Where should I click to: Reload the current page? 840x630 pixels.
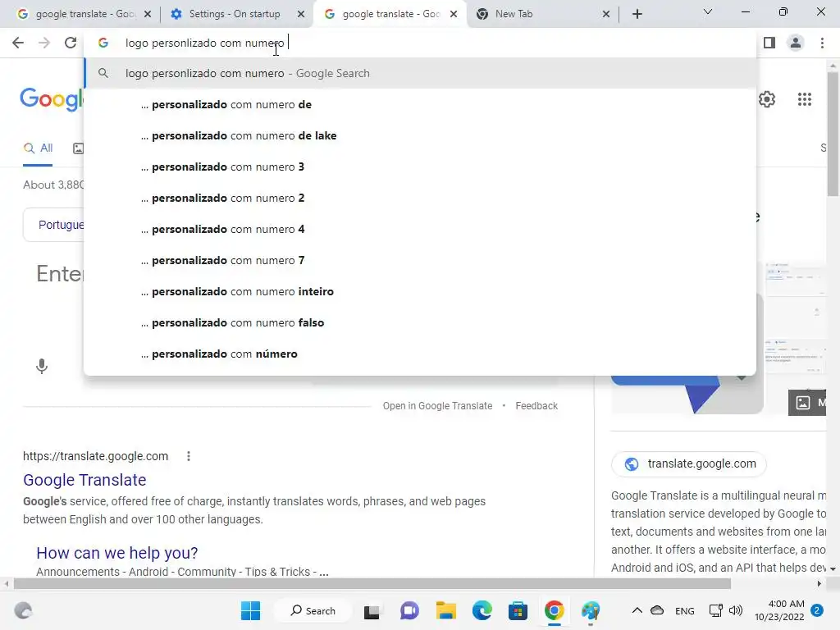[x=71, y=43]
